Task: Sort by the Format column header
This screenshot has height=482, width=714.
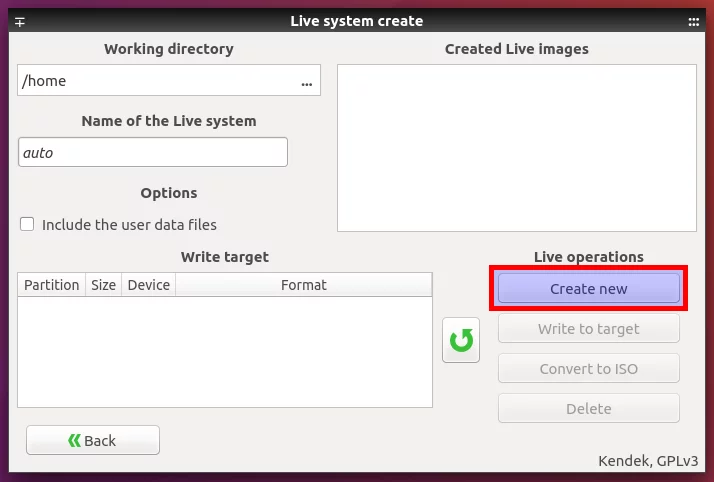Action: [304, 285]
